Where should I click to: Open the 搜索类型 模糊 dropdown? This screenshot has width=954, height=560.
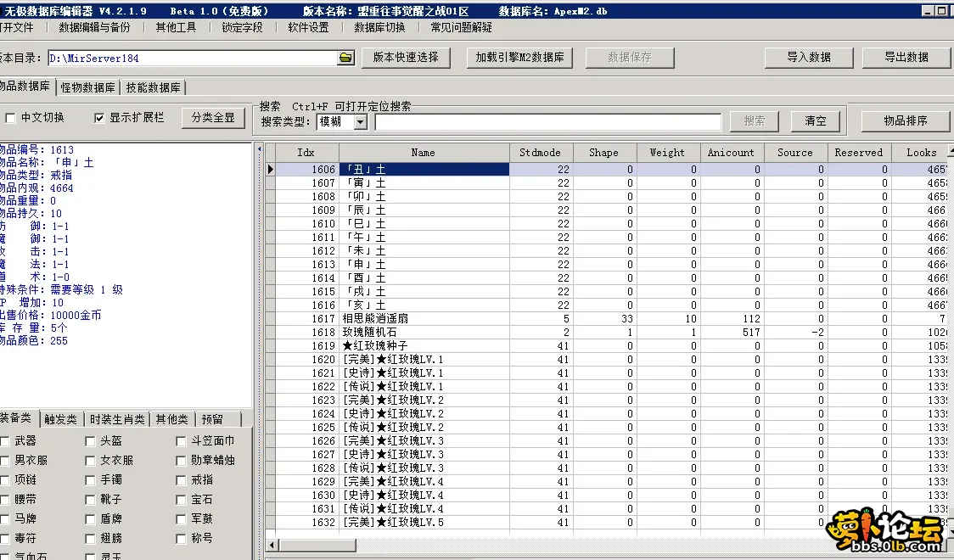(360, 121)
